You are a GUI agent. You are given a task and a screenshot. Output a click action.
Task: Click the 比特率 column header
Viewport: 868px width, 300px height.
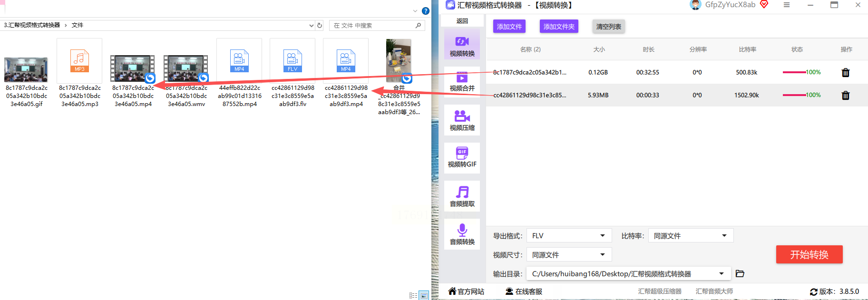747,49
